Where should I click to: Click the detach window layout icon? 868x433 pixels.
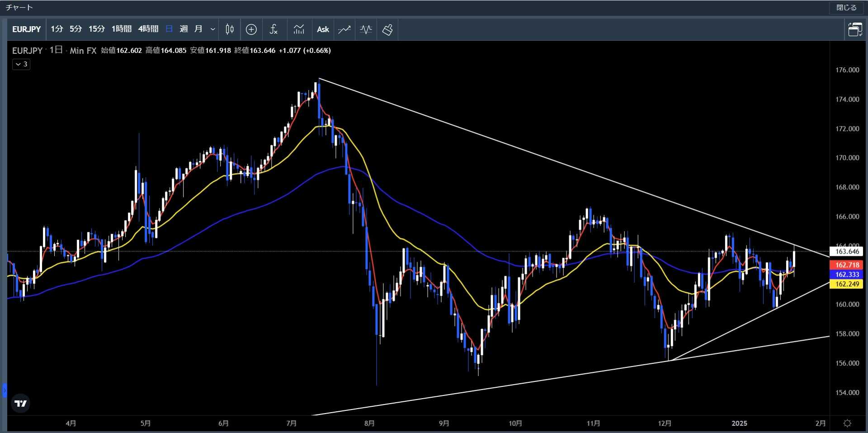pyautogui.click(x=855, y=29)
